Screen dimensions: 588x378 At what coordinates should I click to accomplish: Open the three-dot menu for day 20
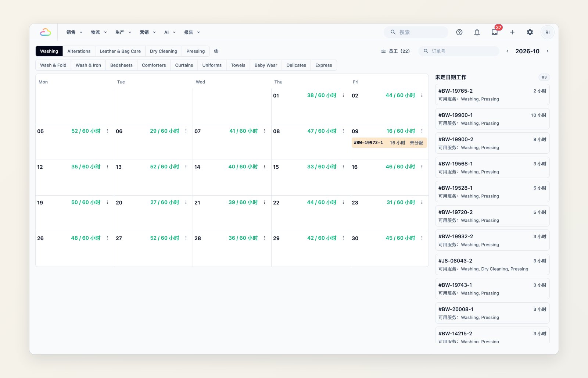click(186, 202)
